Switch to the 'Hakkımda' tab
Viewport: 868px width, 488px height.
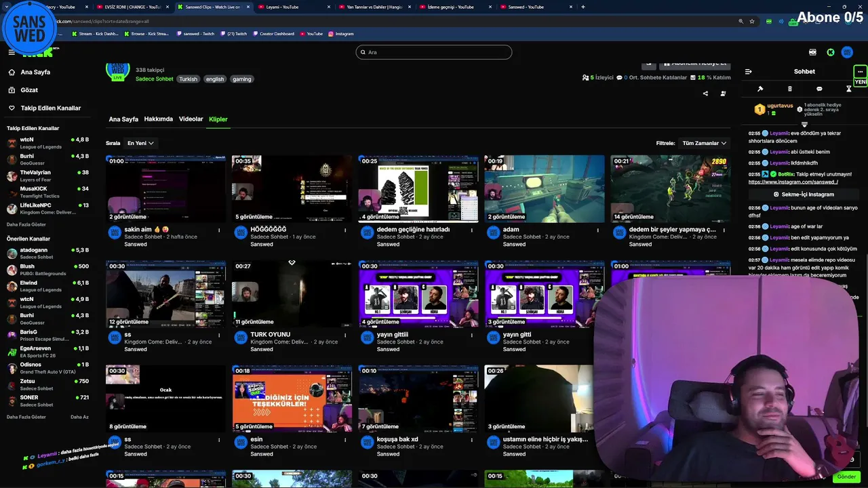158,119
